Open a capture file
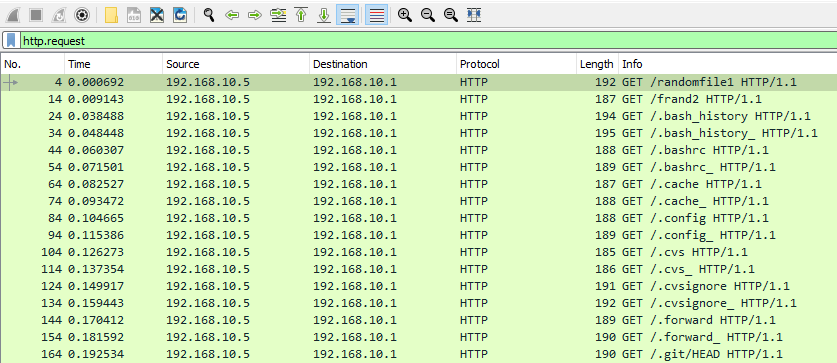This screenshot has width=837, height=363. (111, 15)
